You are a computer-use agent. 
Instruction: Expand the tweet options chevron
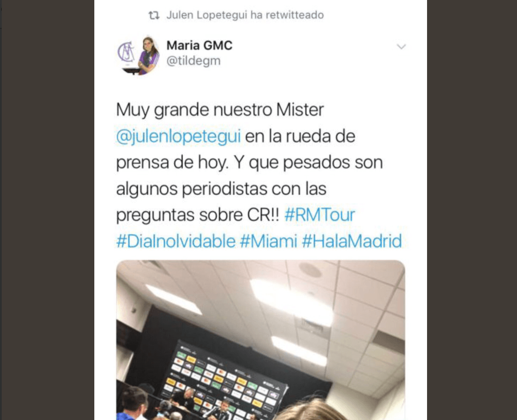(401, 47)
